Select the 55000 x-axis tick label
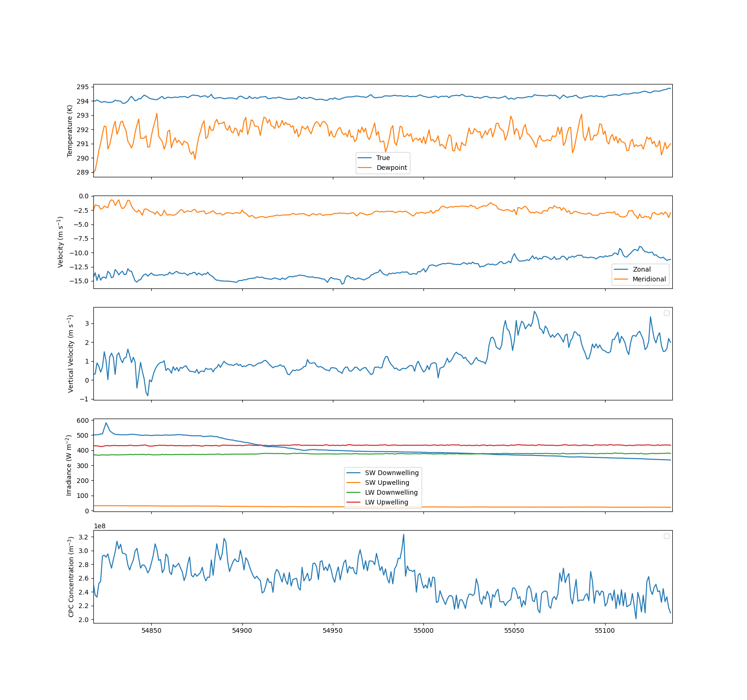 (x=423, y=630)
